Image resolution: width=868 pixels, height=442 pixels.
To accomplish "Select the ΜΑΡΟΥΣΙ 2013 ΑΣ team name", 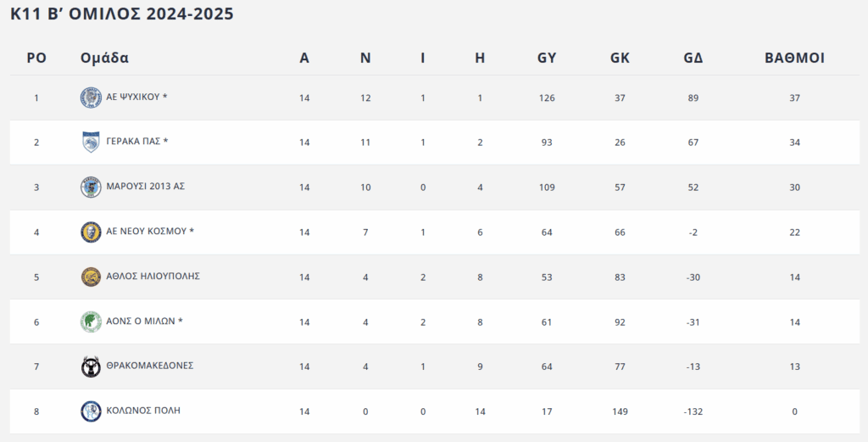I will tap(146, 187).
